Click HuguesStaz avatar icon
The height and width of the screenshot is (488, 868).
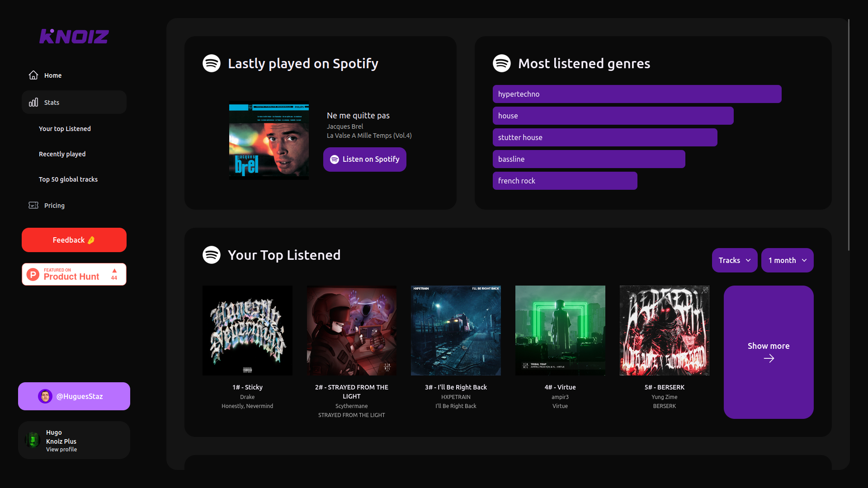pyautogui.click(x=45, y=396)
